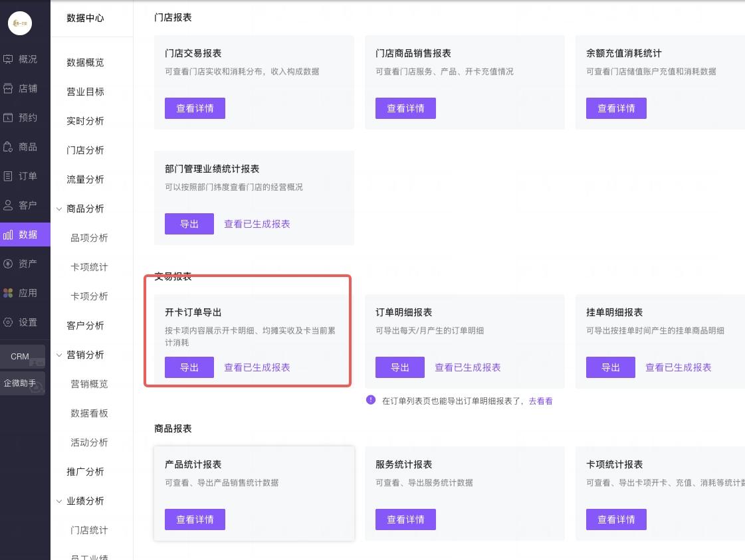The height and width of the screenshot is (560, 745).
Task: Open the 资产 assets coin icon
Action: (8, 264)
